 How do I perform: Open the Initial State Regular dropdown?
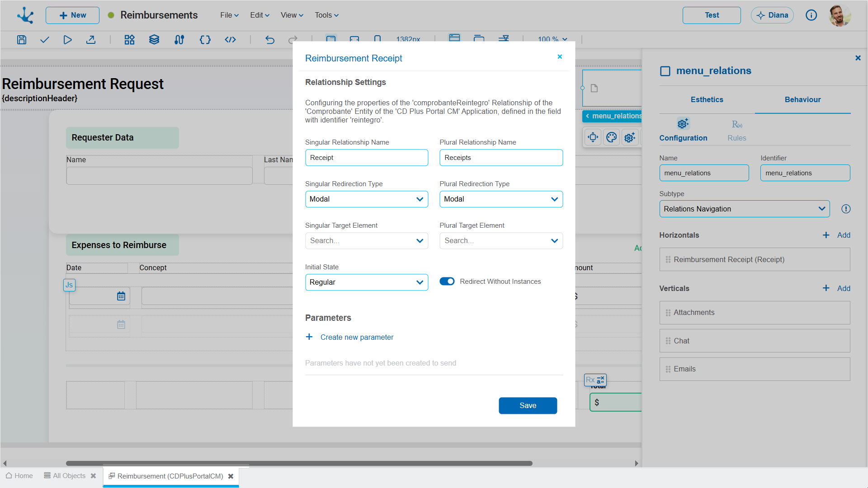click(367, 282)
